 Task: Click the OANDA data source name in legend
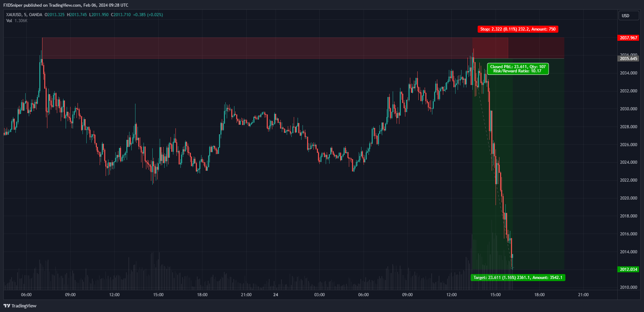35,15
